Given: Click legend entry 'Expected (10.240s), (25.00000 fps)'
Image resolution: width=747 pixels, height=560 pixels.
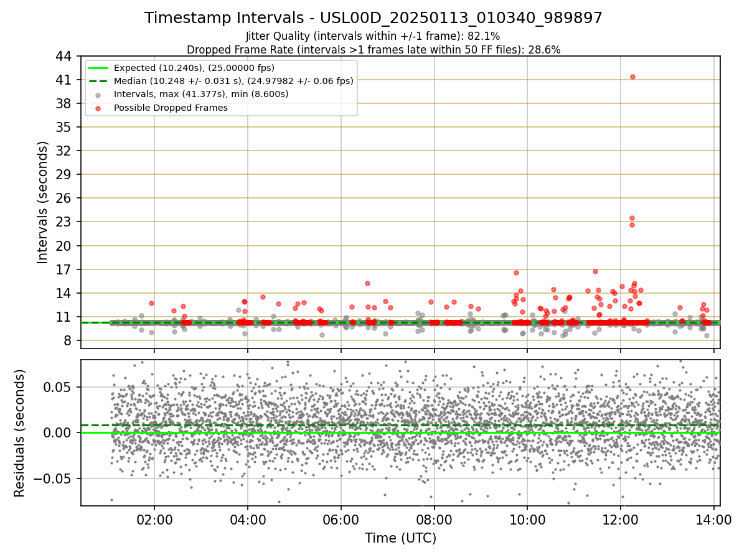Looking at the screenshot, I should 194,68.
